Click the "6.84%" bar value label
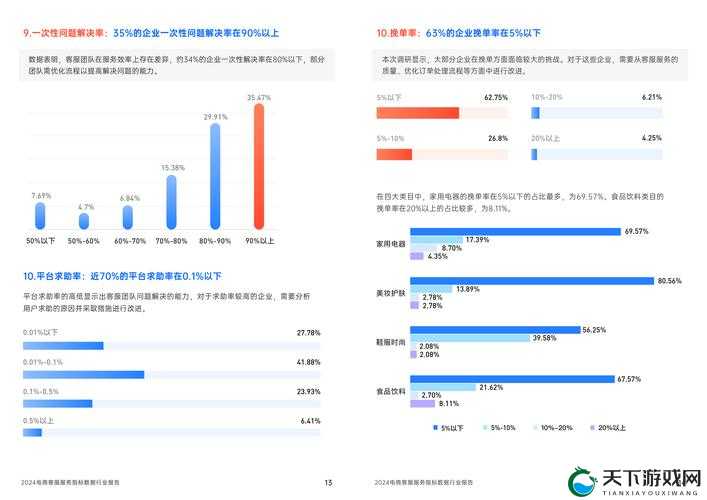Viewport: 707px width, 500px height. [x=130, y=198]
